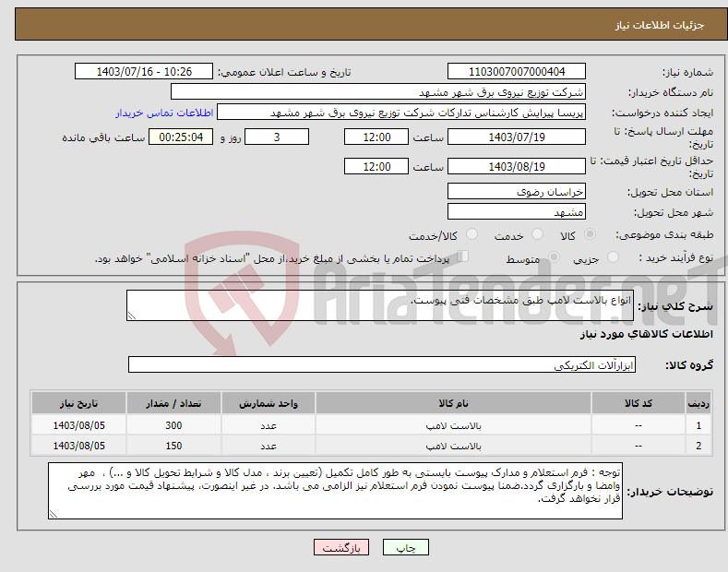Click the delivery province field خراسان رضوی

point(517,191)
